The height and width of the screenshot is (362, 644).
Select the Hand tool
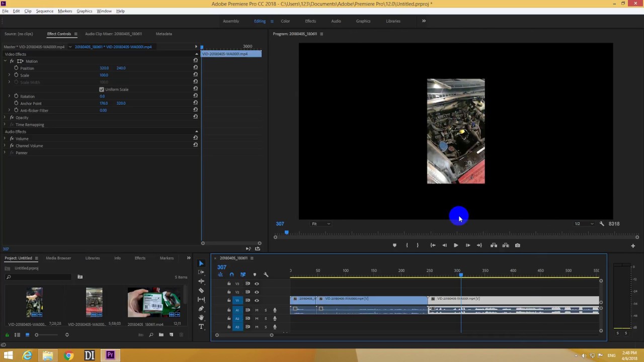(201, 318)
